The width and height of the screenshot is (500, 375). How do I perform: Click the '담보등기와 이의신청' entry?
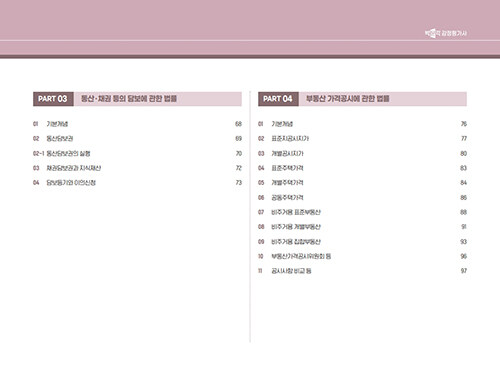[x=71, y=183]
